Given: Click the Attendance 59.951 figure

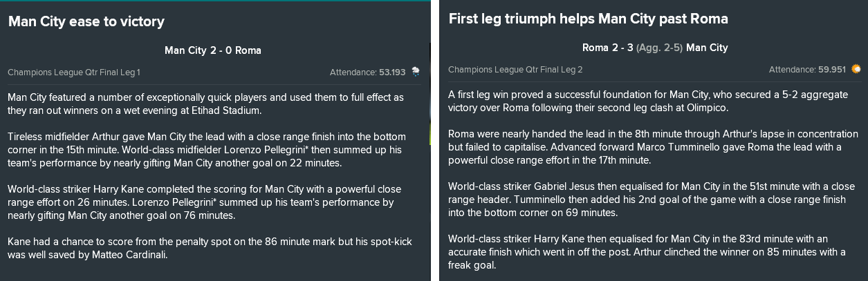Looking at the screenshot, I should [x=807, y=69].
